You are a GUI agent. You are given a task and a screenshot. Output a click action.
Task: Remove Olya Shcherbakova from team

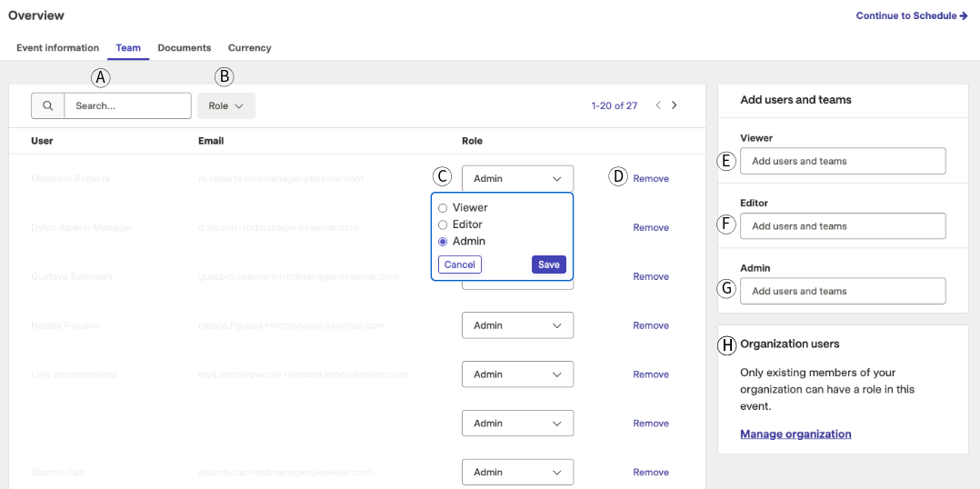tap(651, 374)
